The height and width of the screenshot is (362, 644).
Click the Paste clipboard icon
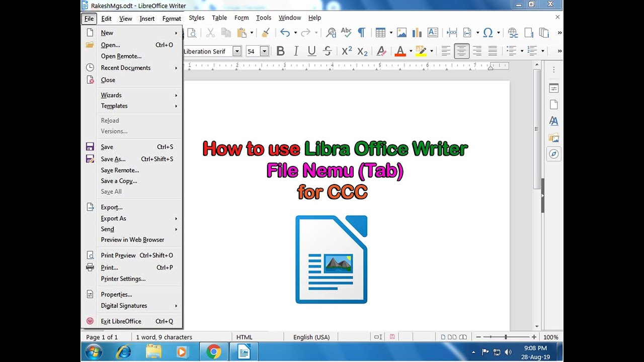coord(242,33)
